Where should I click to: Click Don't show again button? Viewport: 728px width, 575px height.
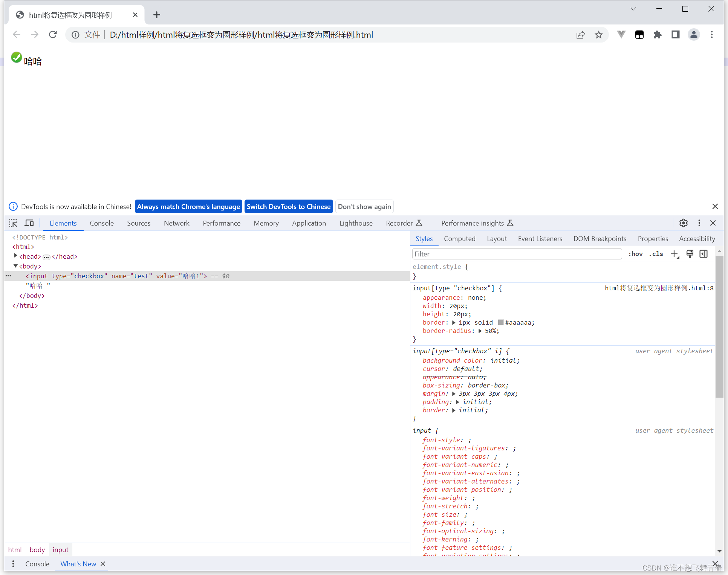(x=364, y=206)
